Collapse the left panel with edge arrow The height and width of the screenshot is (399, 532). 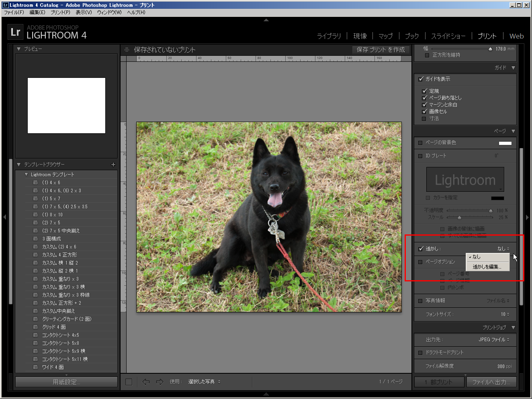(4, 217)
